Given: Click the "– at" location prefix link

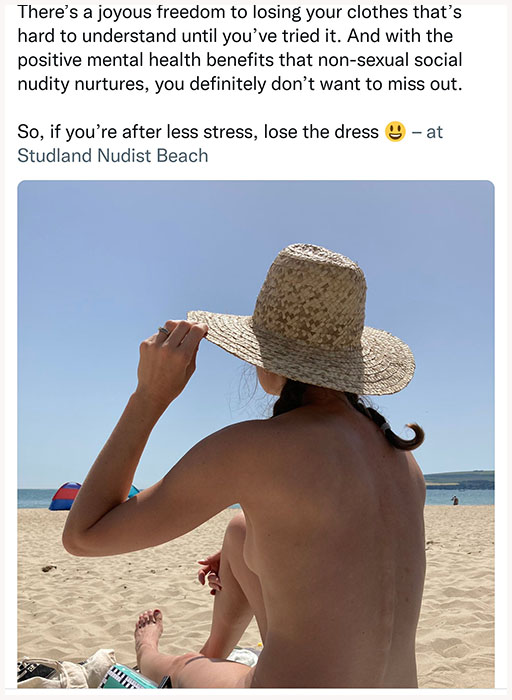Looking at the screenshot, I should point(427,132).
